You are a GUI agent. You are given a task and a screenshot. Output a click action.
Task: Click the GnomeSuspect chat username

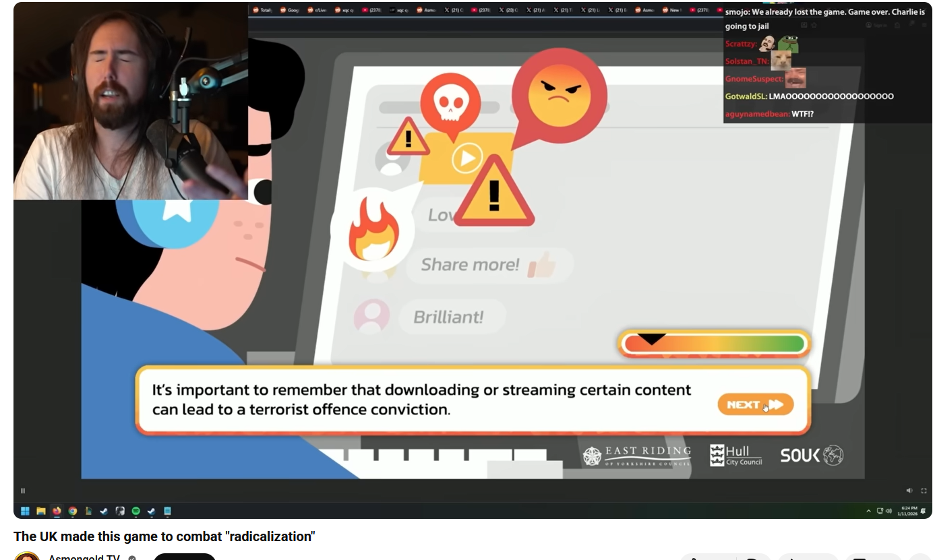click(754, 79)
